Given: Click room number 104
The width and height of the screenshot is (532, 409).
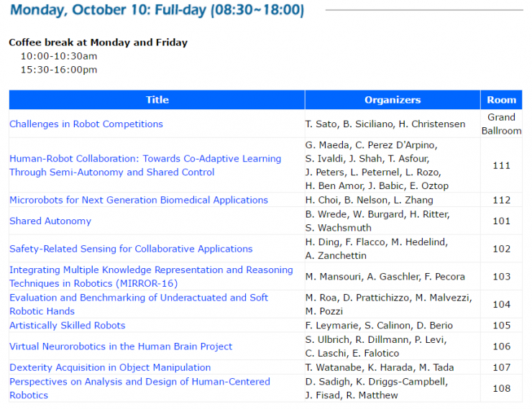Looking at the screenshot, I should [502, 305].
